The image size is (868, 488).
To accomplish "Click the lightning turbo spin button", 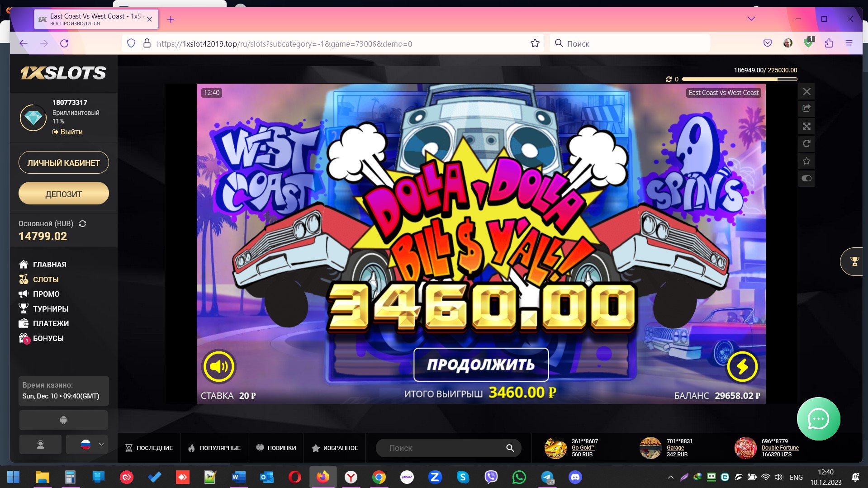I will coord(742,366).
